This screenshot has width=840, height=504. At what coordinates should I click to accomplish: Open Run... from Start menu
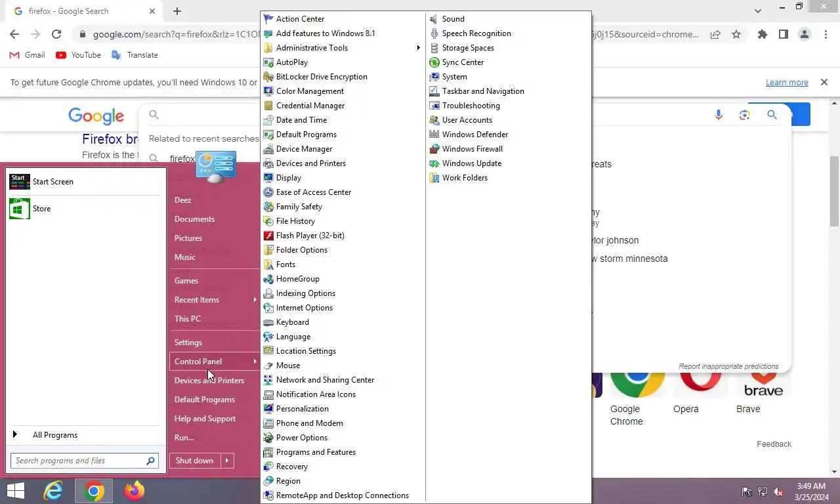coord(184,438)
